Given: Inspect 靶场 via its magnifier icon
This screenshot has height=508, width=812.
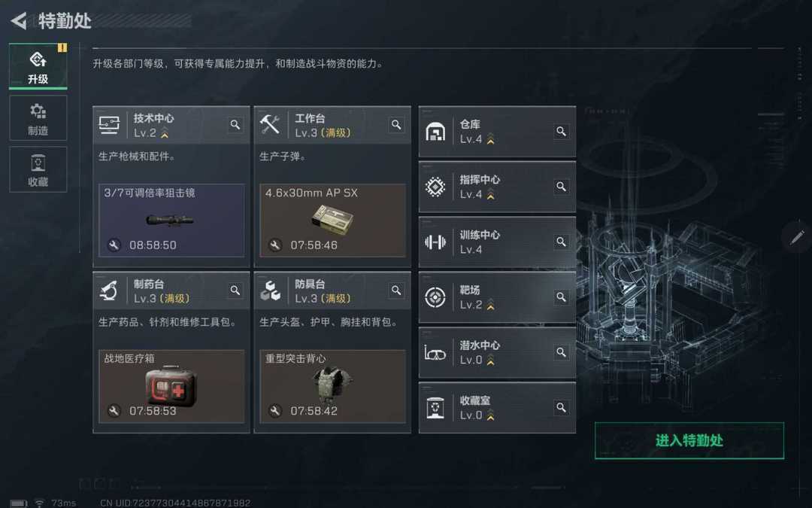Looking at the screenshot, I should [x=561, y=297].
